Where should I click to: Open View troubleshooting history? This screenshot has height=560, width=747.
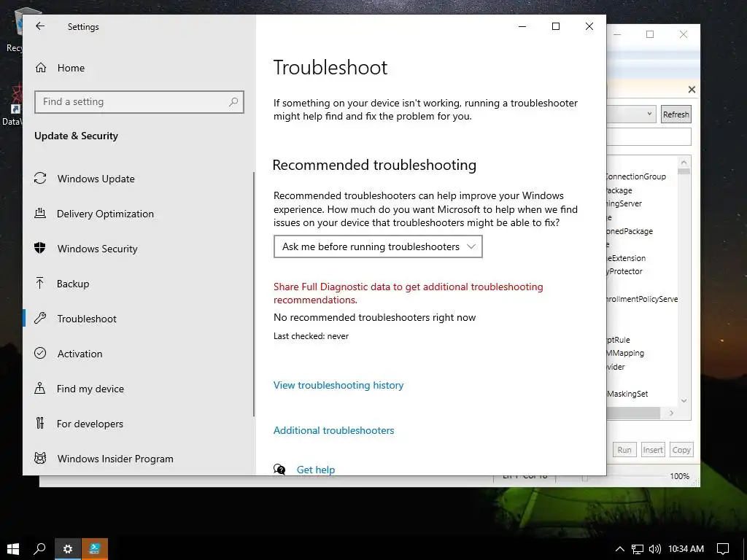(338, 385)
